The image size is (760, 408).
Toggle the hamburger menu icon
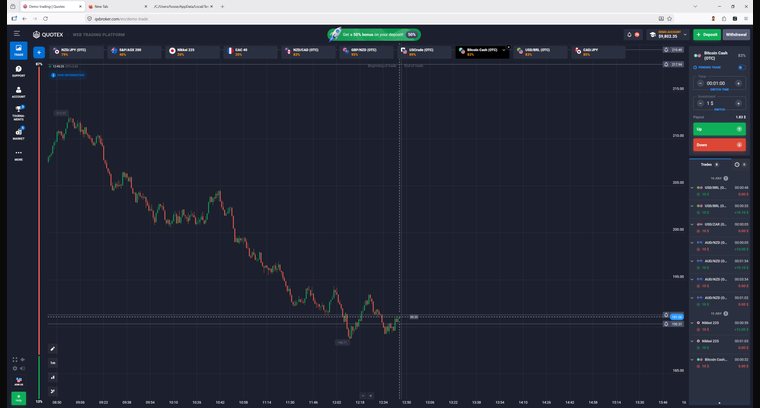(x=17, y=34)
